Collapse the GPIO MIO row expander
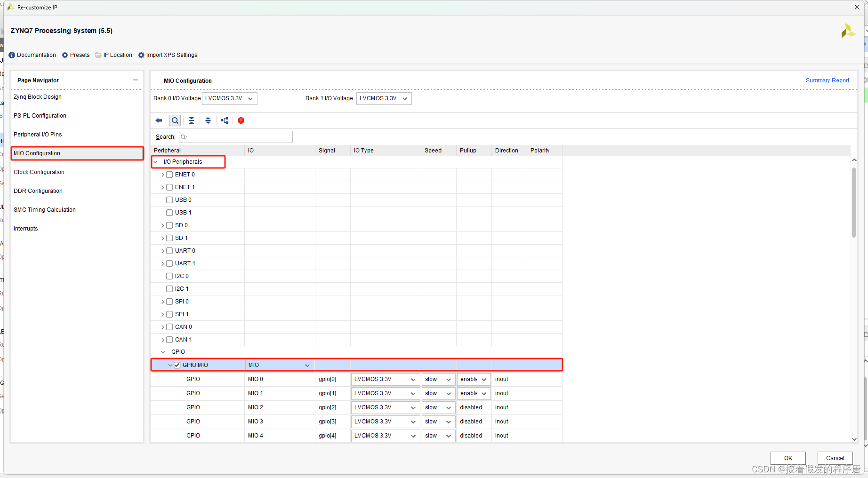The image size is (868, 478). pyautogui.click(x=170, y=365)
